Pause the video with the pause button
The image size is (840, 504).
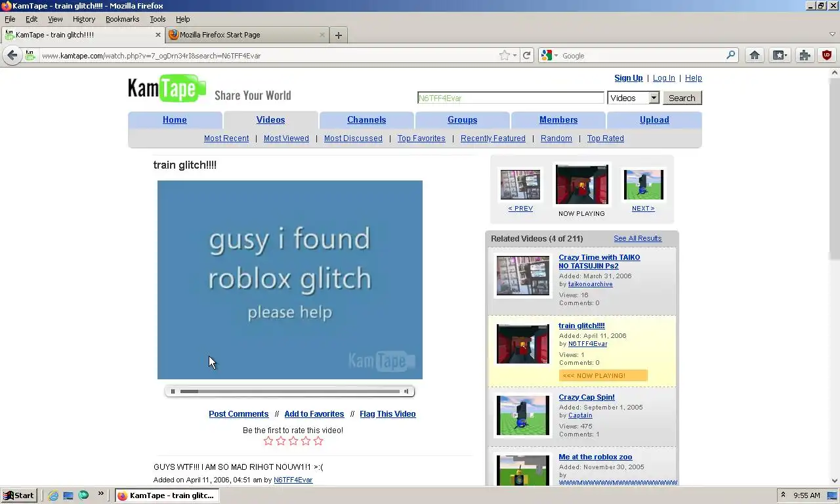(x=173, y=392)
